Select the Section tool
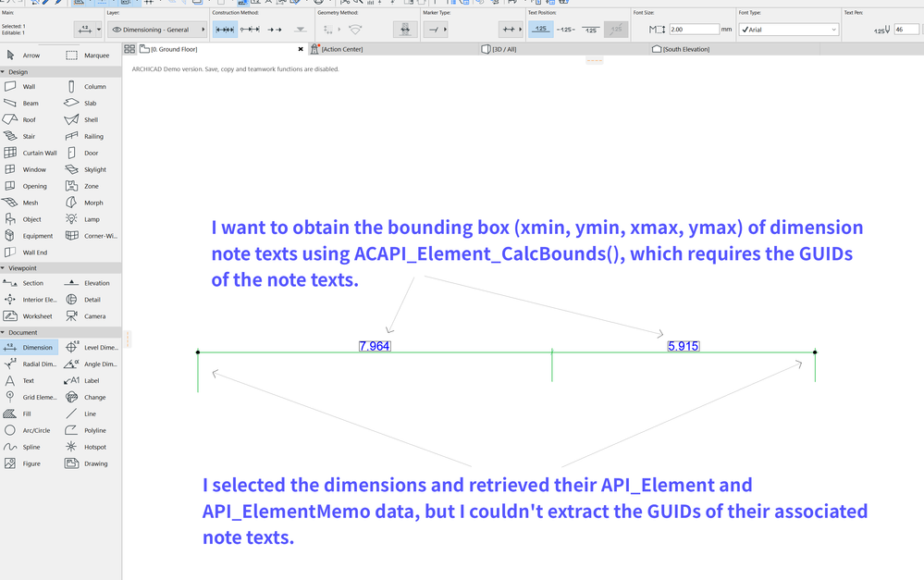This screenshot has height=580, width=924. click(x=23, y=283)
